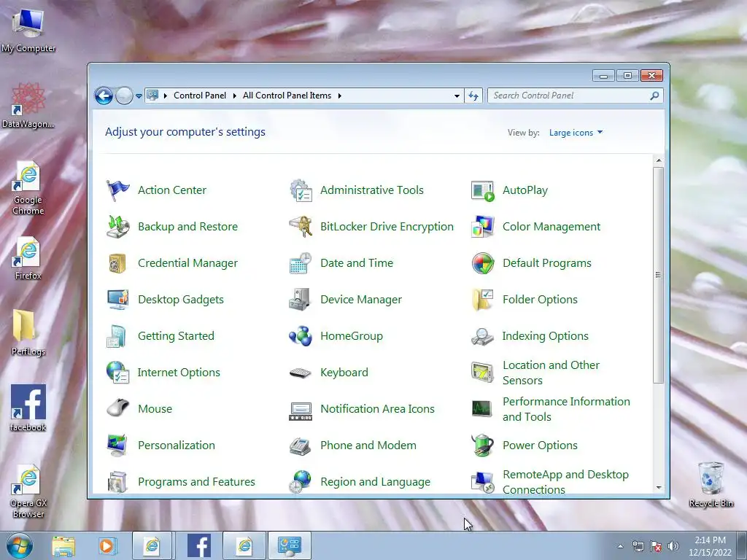Screen dimensions: 747x560
Task: Open Region and Language globe icon
Action: coord(301,481)
